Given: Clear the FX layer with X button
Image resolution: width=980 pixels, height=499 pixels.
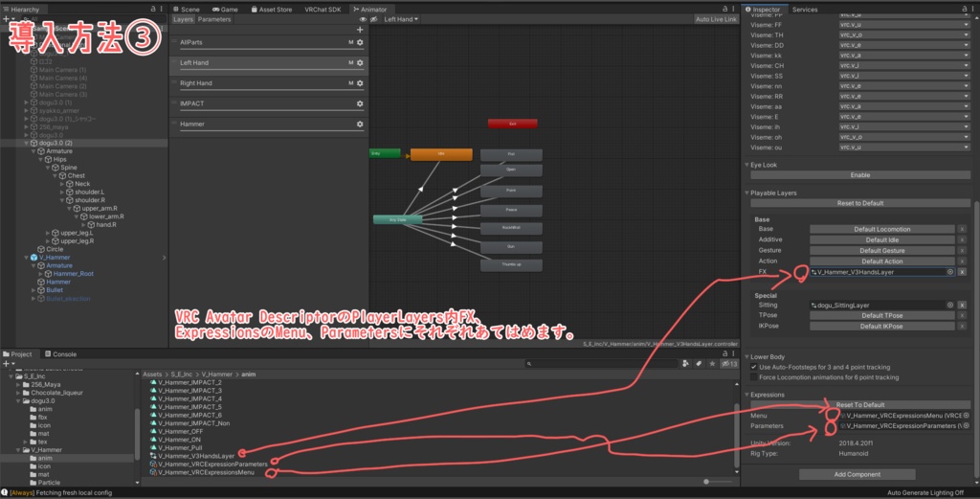Looking at the screenshot, I should pyautogui.click(x=962, y=272).
